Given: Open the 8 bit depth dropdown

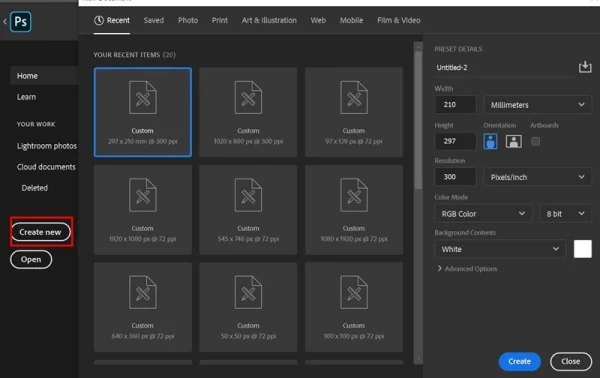Looking at the screenshot, I should coord(565,213).
